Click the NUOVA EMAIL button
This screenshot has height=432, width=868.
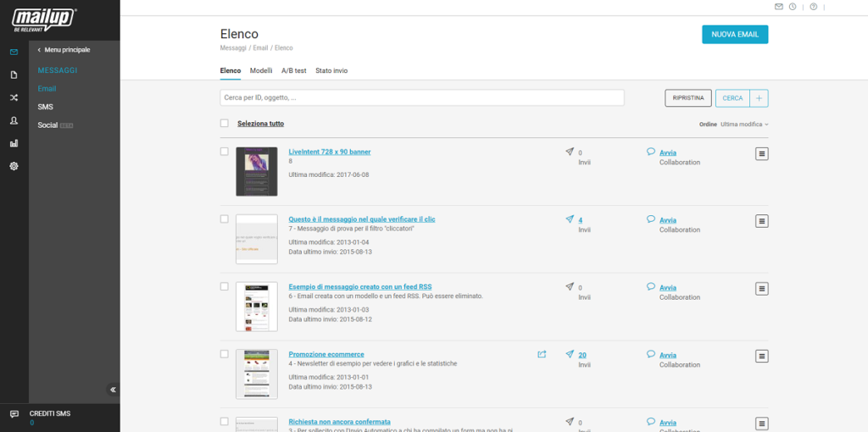coord(735,35)
